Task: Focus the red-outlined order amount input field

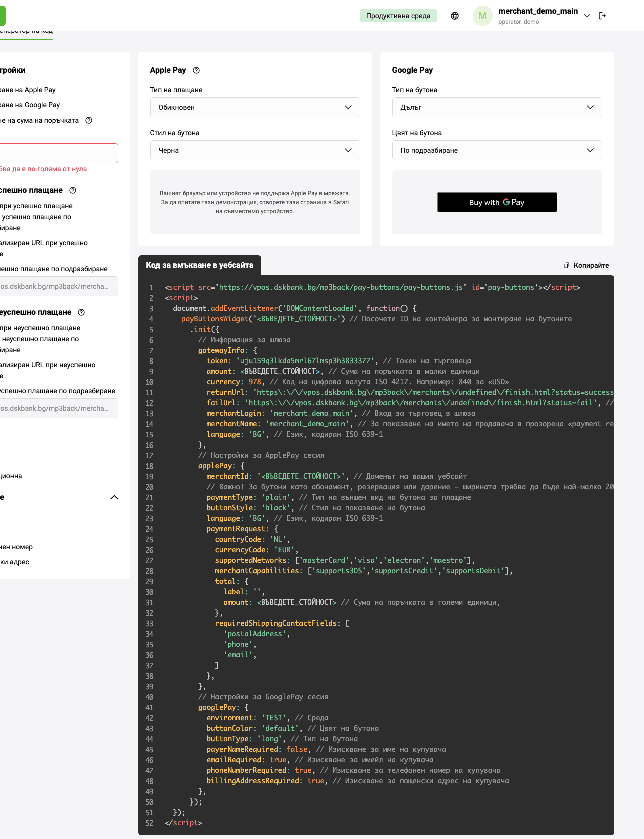Action: pyautogui.click(x=59, y=153)
